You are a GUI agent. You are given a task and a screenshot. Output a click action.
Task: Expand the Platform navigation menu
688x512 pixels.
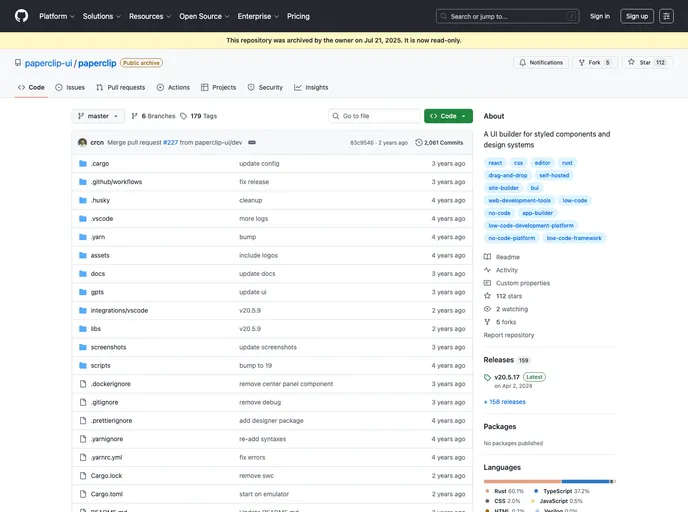56,16
